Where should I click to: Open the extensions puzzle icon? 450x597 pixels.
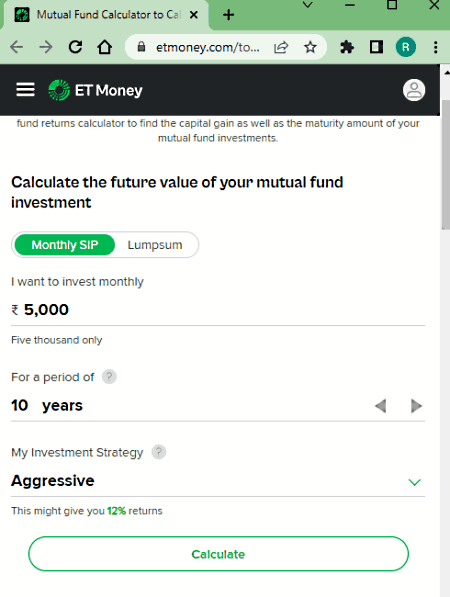pyautogui.click(x=347, y=47)
